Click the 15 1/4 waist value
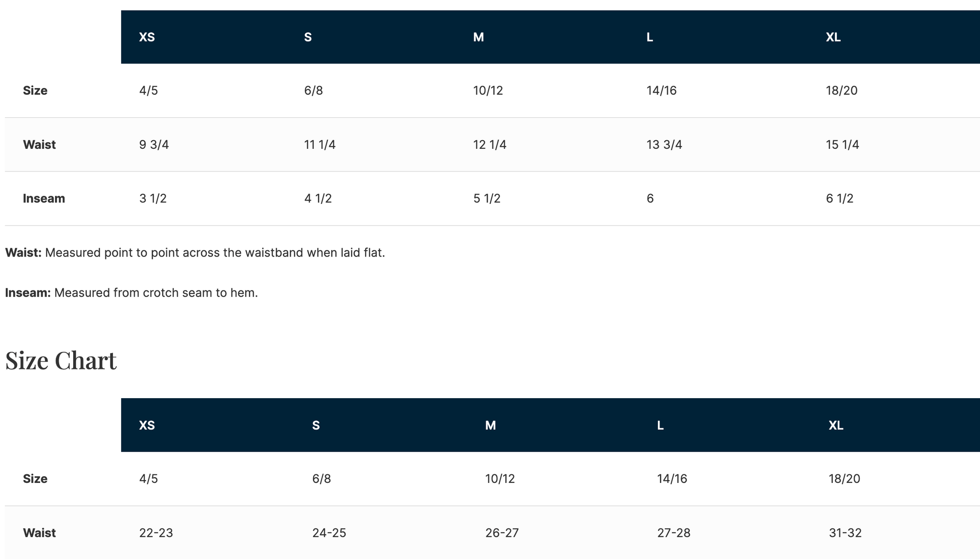This screenshot has height=559, width=980. click(x=842, y=145)
